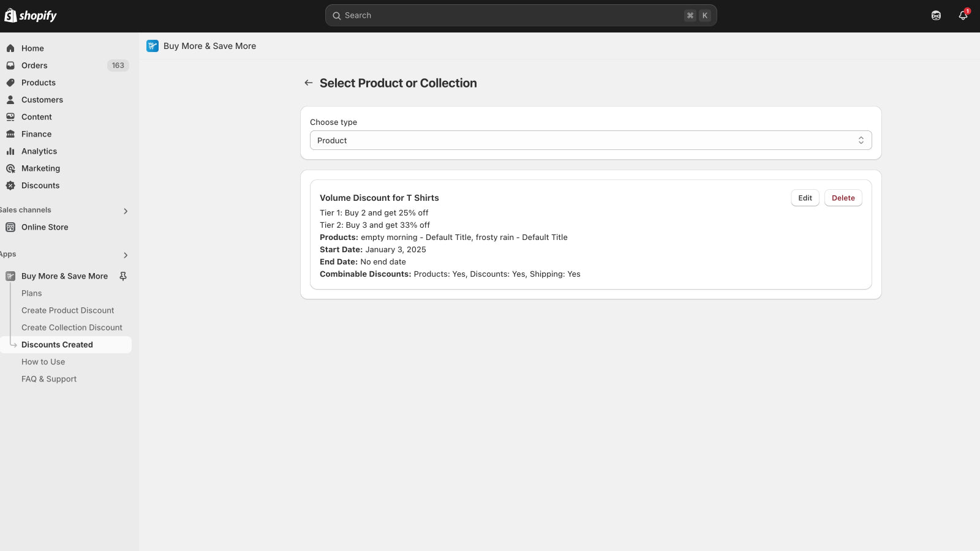The image size is (980, 551).
Task: Expand the Apps section chevron
Action: [126, 255]
